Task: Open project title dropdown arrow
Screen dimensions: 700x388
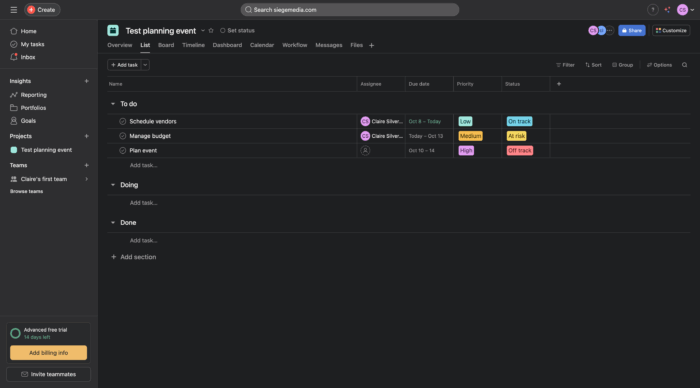Action: [203, 30]
